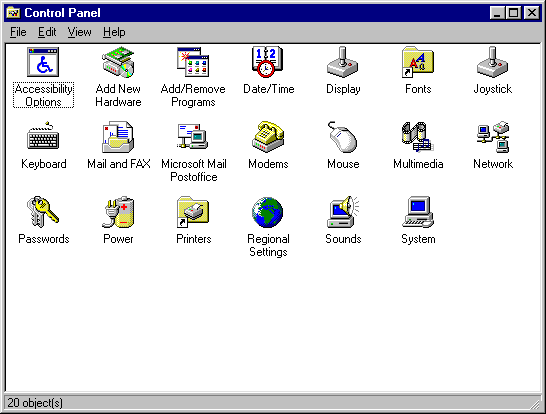
Task: Choose the Microsoft Mail Postoffice icon
Action: click(193, 137)
